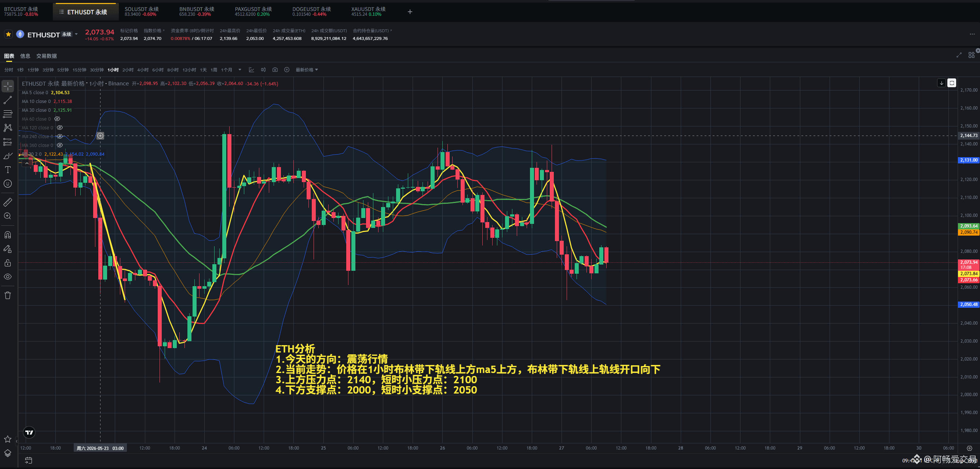Click the scroll to latest bar arrow
This screenshot has width=980, height=469.
[x=941, y=83]
